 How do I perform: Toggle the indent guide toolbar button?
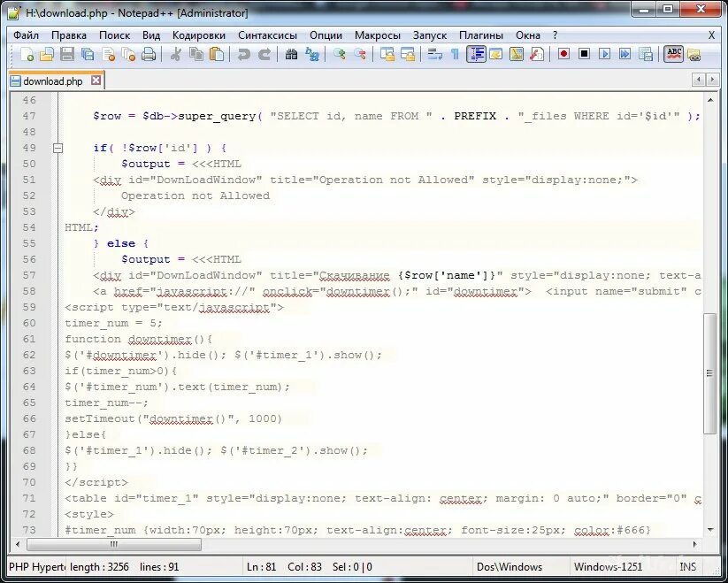(476, 55)
